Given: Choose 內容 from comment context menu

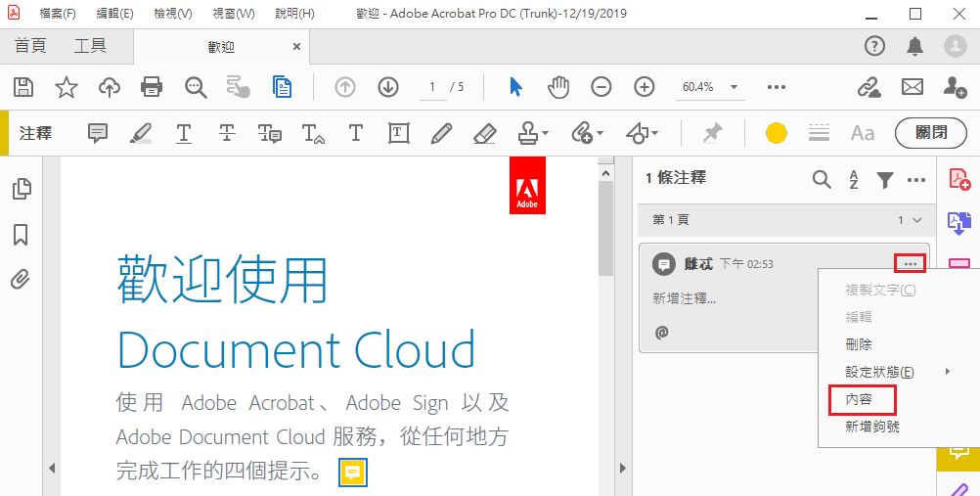Looking at the screenshot, I should pos(859,399).
